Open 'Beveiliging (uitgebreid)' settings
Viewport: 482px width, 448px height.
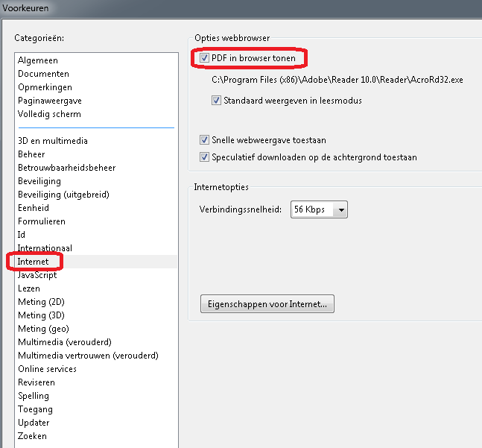[x=63, y=195]
